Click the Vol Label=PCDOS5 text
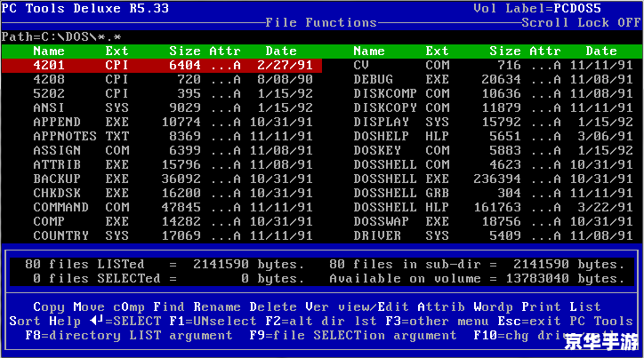The height and width of the screenshot is (358, 644). tap(537, 8)
